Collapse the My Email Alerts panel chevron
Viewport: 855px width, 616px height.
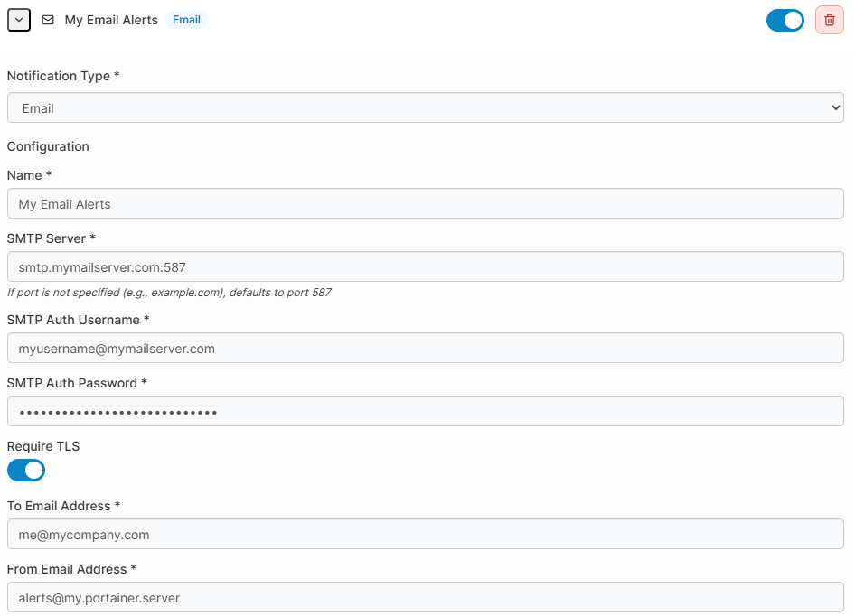point(19,20)
